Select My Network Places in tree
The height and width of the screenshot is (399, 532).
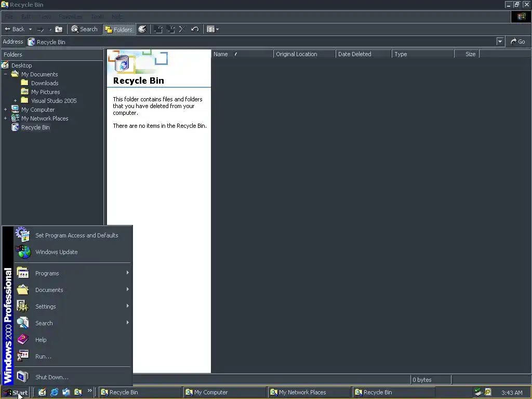(45, 118)
